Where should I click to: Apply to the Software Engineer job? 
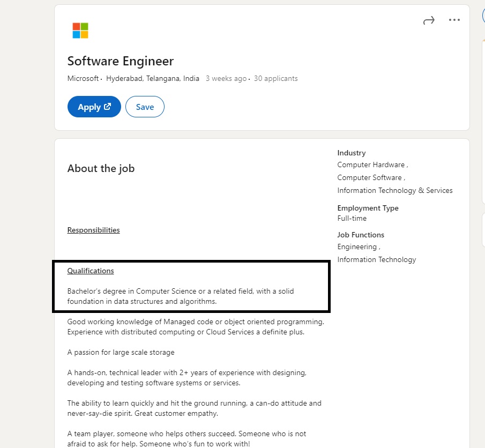94,107
